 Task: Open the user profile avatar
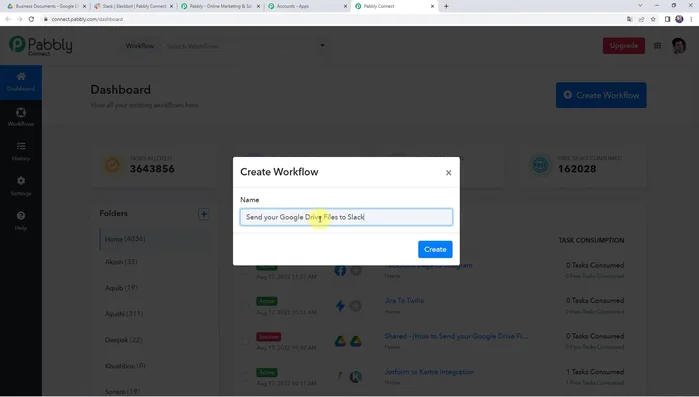click(x=679, y=45)
